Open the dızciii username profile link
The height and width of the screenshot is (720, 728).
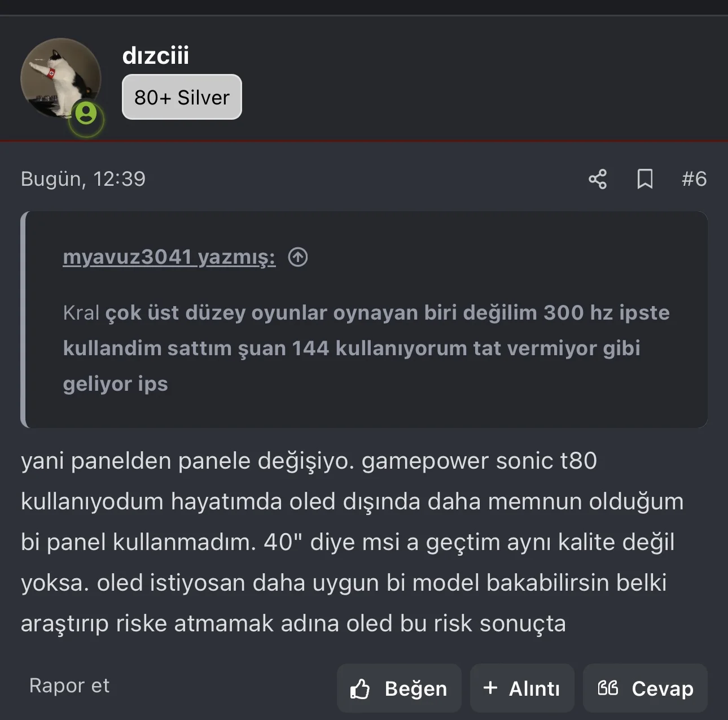click(156, 55)
